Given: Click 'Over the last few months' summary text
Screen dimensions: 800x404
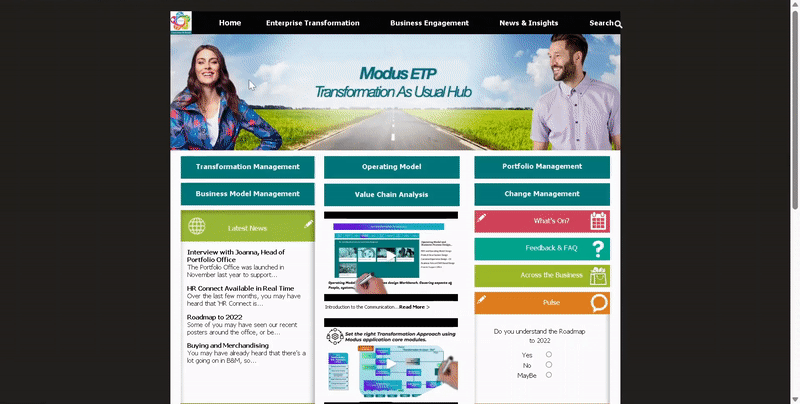Looking at the screenshot, I should click(244, 299).
